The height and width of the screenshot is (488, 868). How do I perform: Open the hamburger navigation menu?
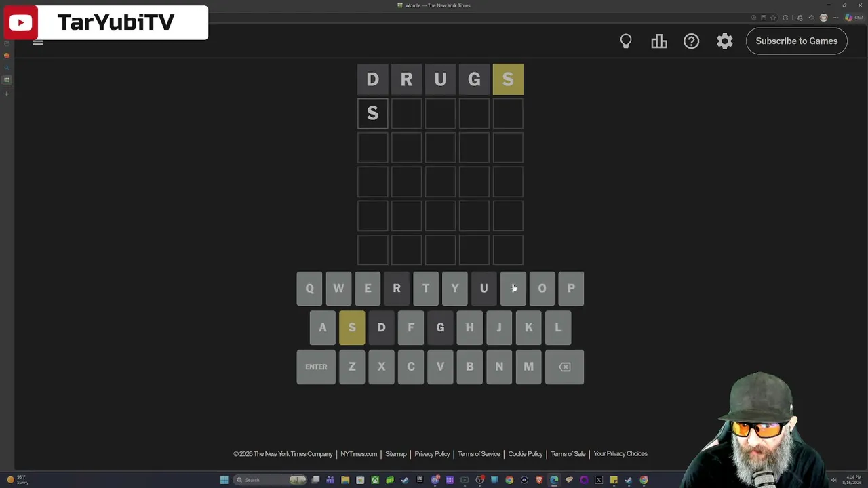tap(38, 41)
